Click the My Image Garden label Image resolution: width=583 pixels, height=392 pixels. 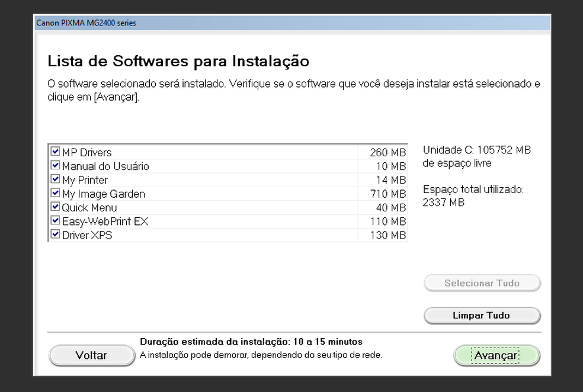coord(103,194)
